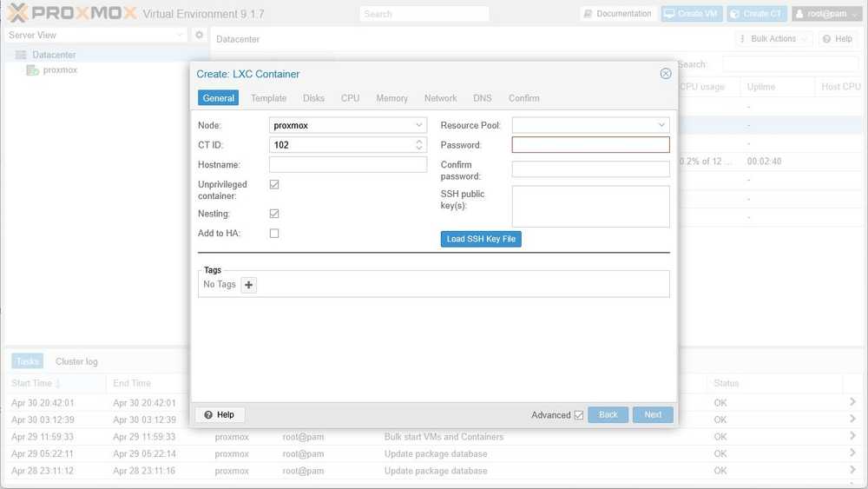Adjust the CT ID spinner arrows

click(419, 145)
